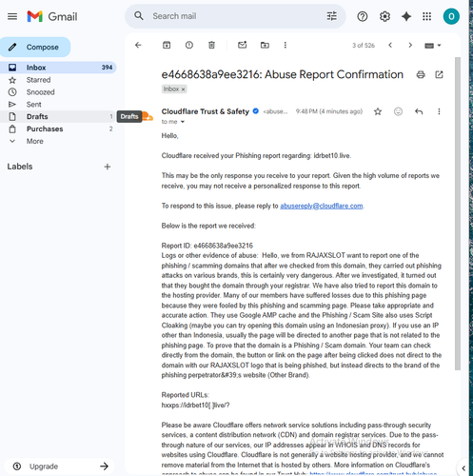Open the Support help icon

click(x=363, y=16)
